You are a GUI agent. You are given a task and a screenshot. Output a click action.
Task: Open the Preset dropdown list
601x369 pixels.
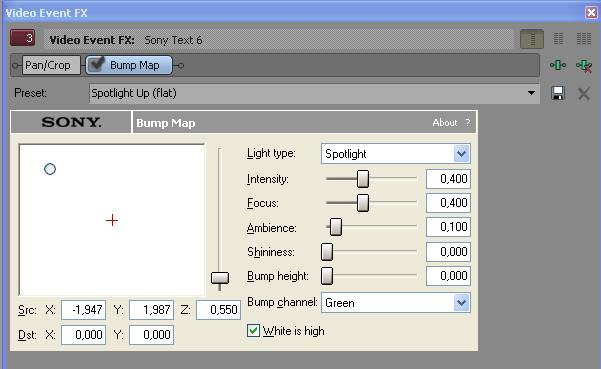531,93
